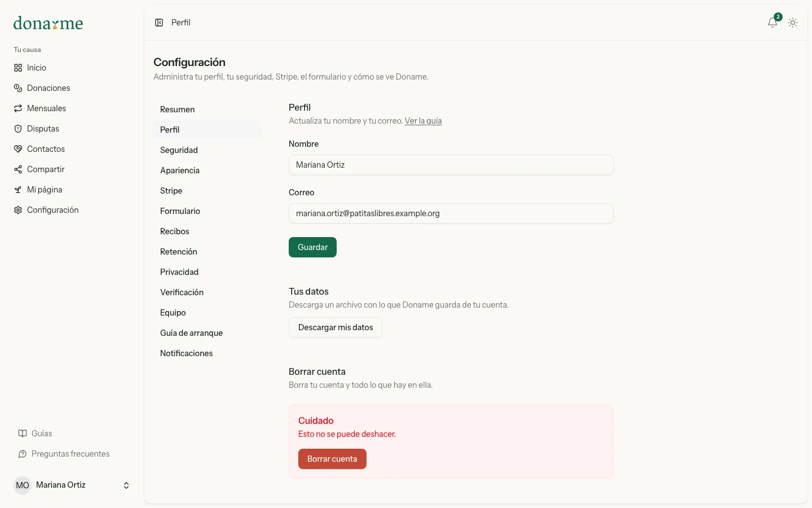Screen dimensions: 812x508
Task: Open Mensuales in sidebar
Action: (72, 108)
